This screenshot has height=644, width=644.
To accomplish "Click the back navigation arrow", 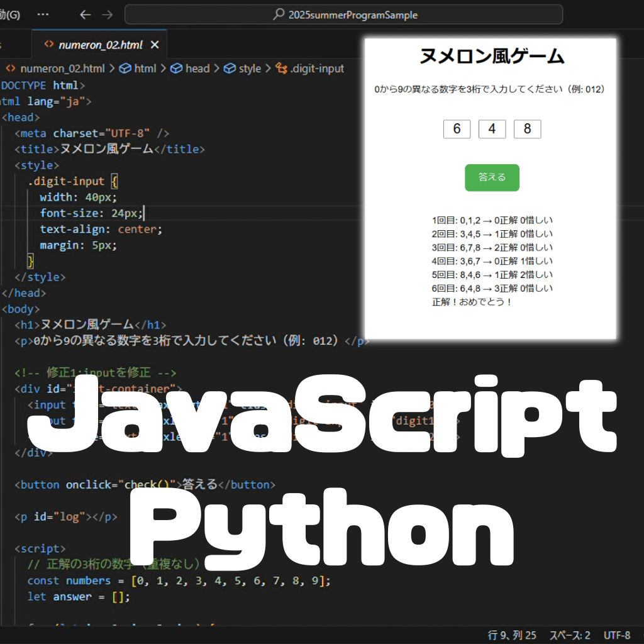I will 86,14.
